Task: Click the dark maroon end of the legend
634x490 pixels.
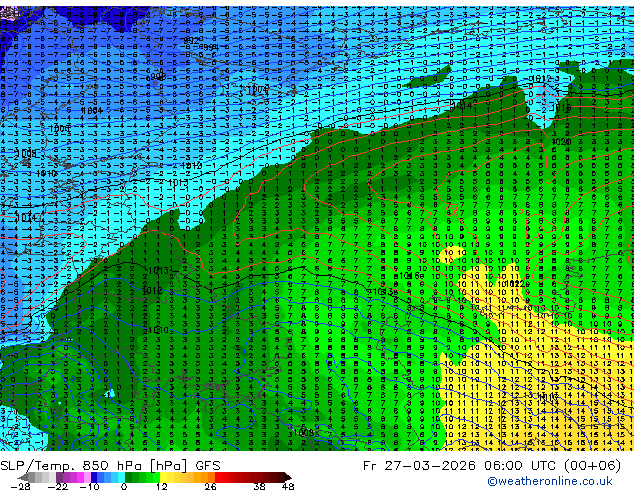Action: pos(284,477)
